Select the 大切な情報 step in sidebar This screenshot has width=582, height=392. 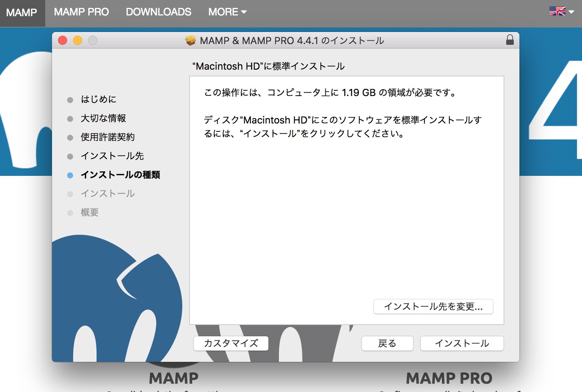(103, 118)
